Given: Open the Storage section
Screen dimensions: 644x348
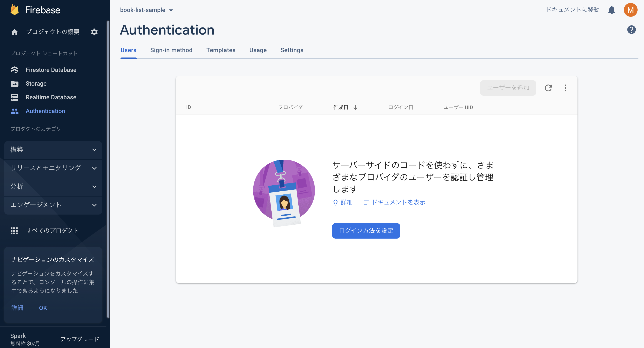Looking at the screenshot, I should coord(36,83).
